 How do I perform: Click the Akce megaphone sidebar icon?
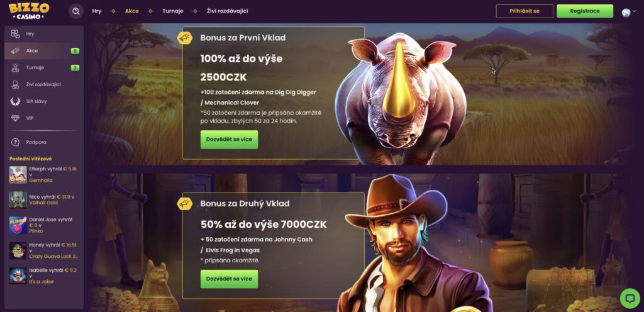click(x=15, y=51)
